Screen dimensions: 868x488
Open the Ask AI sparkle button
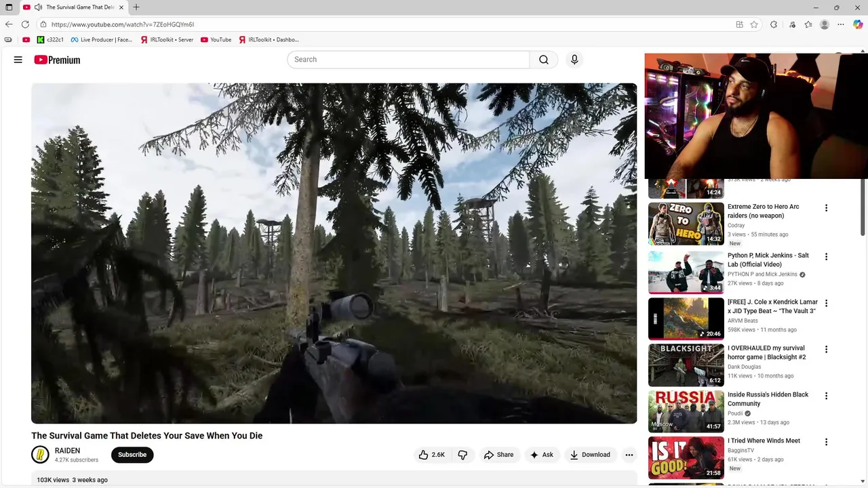point(541,455)
